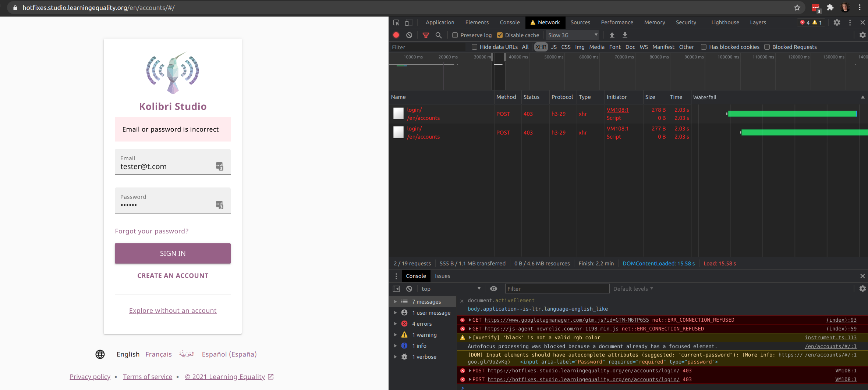868x390 pixels.
Task: Switch to Performance tab
Action: pos(617,22)
